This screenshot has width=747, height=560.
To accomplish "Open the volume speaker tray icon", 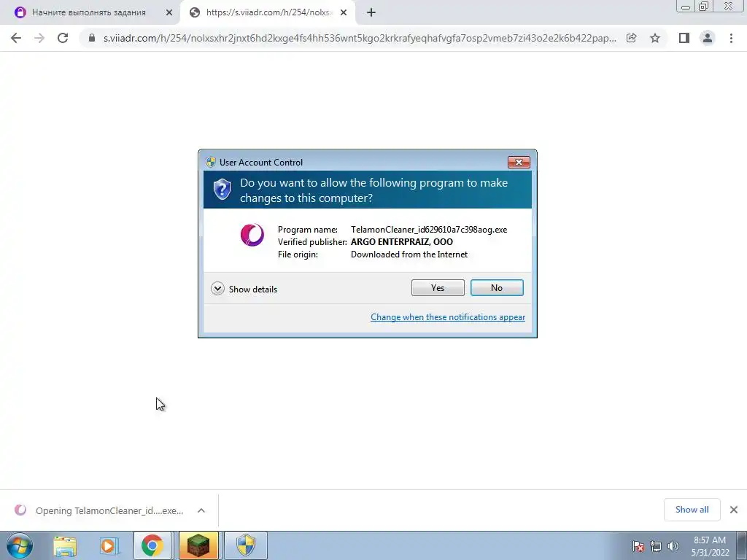I will tap(673, 546).
